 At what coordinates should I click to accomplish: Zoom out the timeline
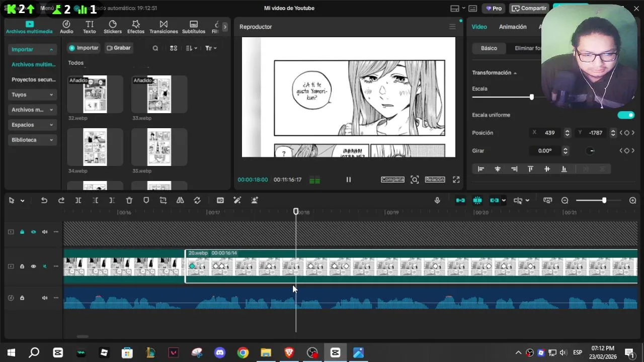tap(565, 200)
